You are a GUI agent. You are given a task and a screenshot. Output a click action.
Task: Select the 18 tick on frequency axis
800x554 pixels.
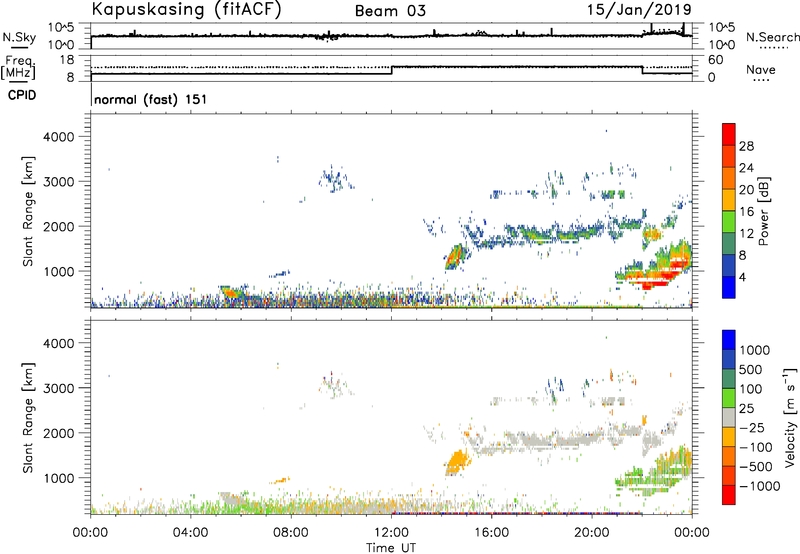[x=67, y=60]
